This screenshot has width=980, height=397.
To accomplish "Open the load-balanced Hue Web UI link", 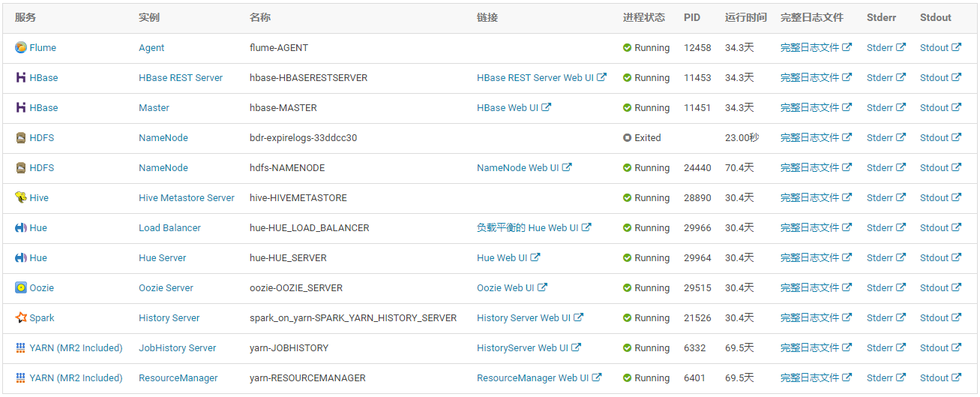I will pyautogui.click(x=534, y=227).
